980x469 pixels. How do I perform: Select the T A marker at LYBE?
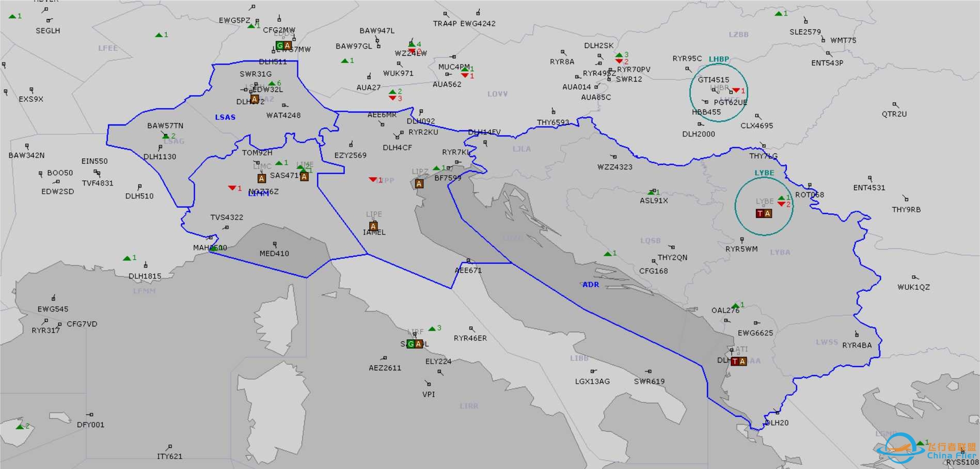tap(764, 214)
